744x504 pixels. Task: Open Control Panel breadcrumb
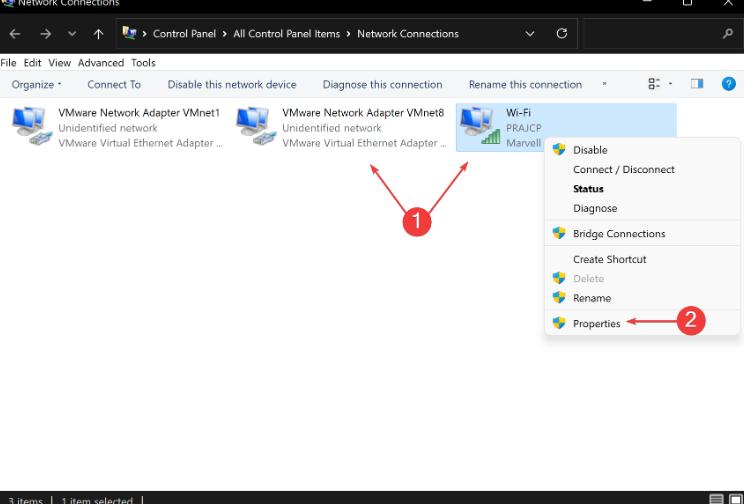click(184, 34)
